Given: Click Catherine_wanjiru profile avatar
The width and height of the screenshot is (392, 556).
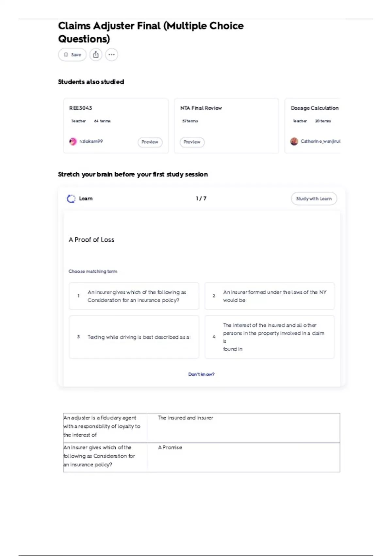Looking at the screenshot, I should pyautogui.click(x=294, y=141).
